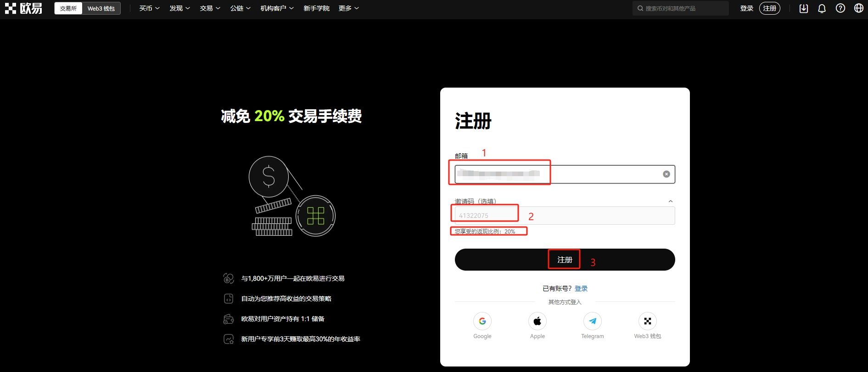Open 新手学院 menu item
The width and height of the screenshot is (868, 372).
[x=316, y=8]
